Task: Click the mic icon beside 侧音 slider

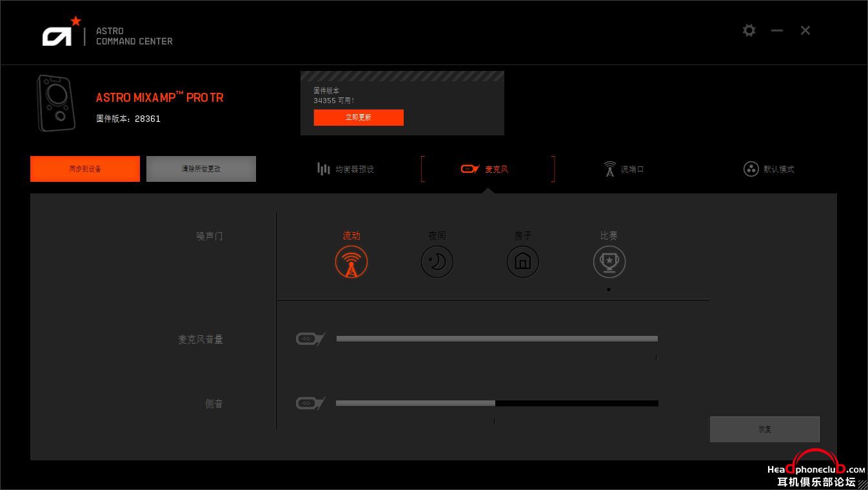Action: [x=311, y=403]
